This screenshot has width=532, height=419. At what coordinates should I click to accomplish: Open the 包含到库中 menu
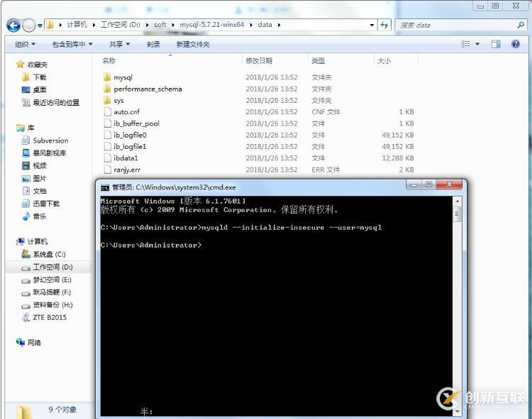(x=72, y=44)
